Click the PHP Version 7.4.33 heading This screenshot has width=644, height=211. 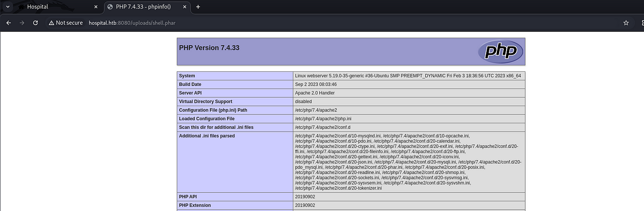pos(209,47)
